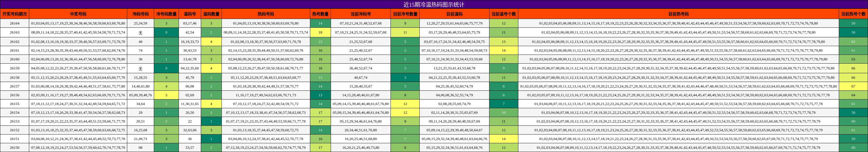
Task: Click warm numbers cell 16,19,33,73
Action: click(190, 42)
